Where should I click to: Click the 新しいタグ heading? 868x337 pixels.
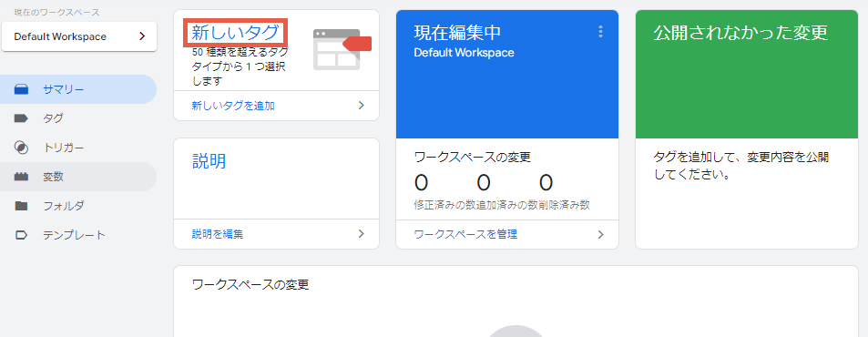[235, 33]
